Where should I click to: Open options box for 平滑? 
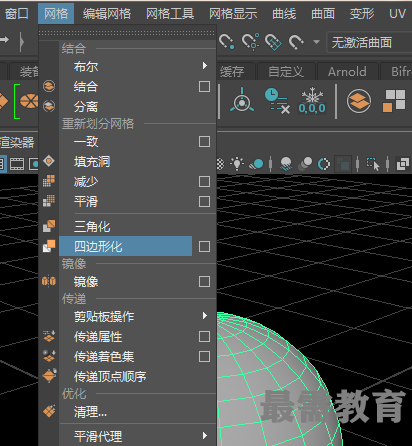click(x=204, y=202)
